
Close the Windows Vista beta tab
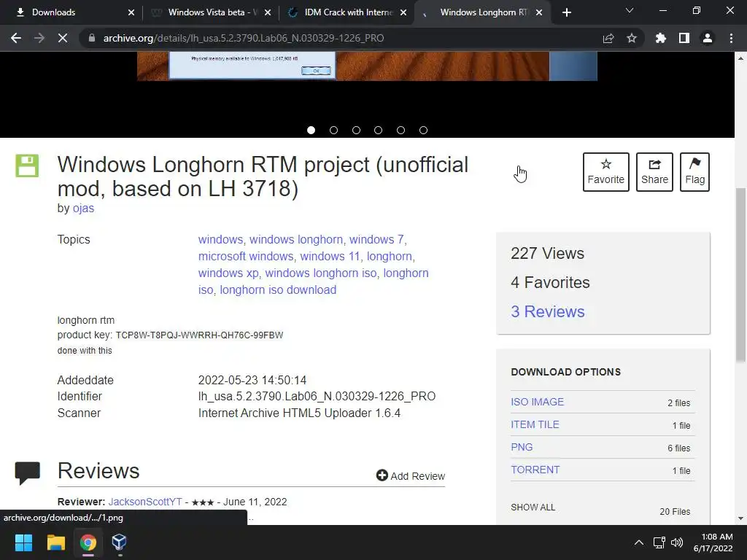click(268, 12)
